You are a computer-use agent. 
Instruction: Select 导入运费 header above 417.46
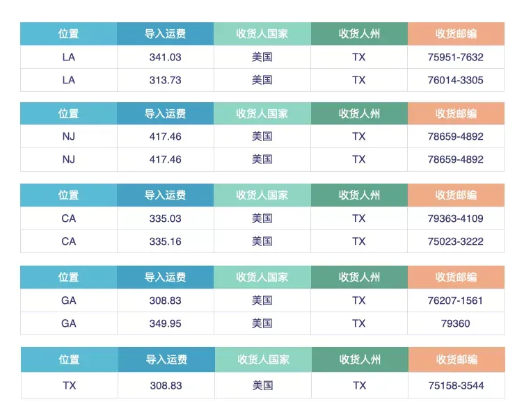click(x=166, y=113)
